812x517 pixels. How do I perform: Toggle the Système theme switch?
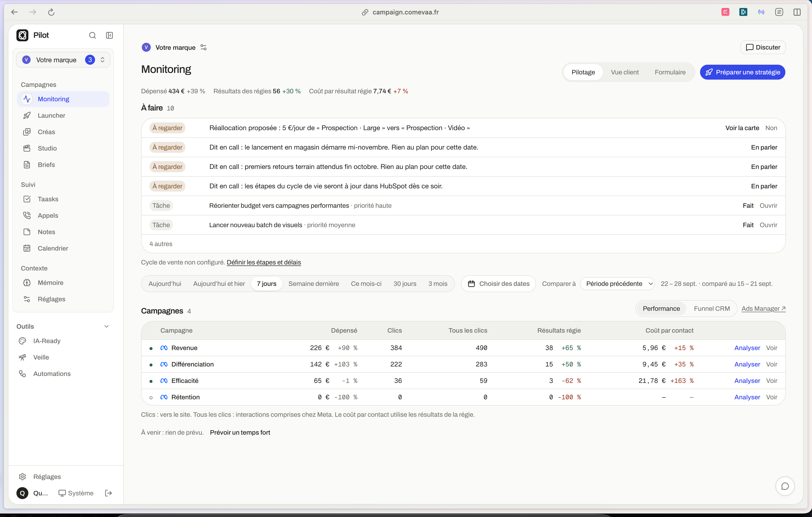click(x=76, y=493)
